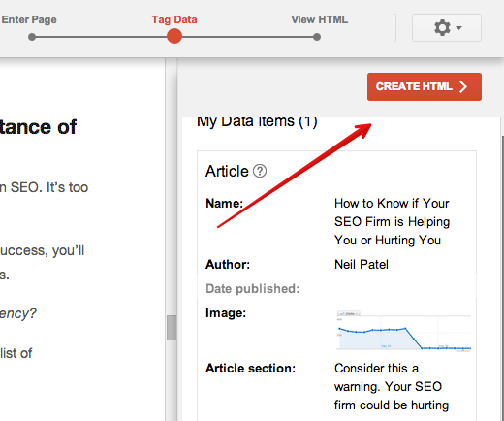Click the View HTML progress dot
504x421 pixels.
[x=317, y=37]
